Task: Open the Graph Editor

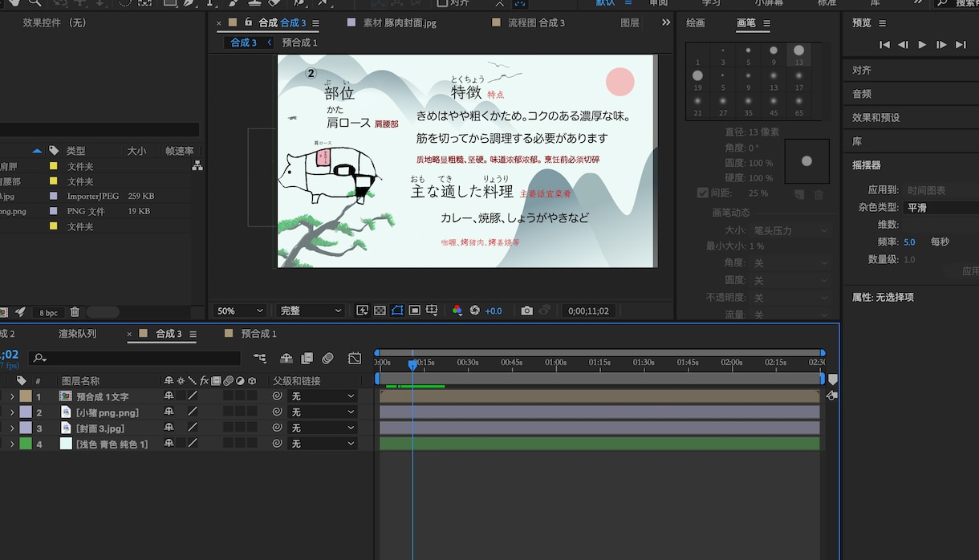Action: point(355,359)
